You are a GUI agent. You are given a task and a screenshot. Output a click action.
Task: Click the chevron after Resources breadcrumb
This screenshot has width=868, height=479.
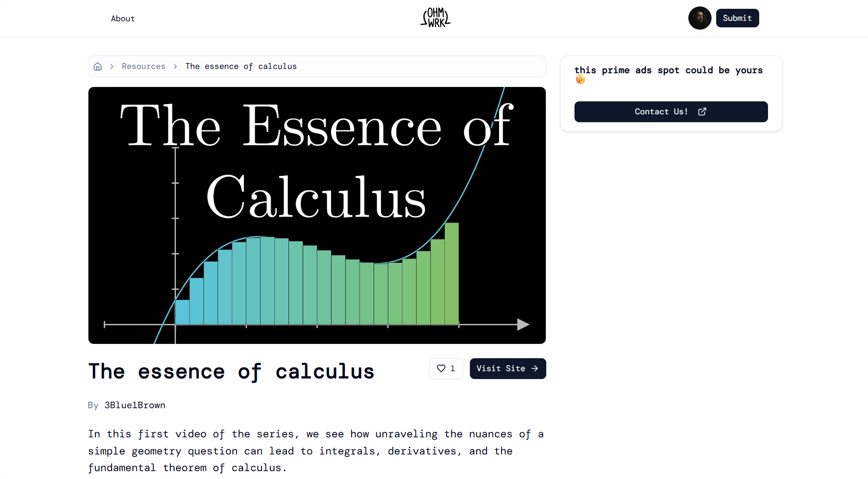tap(175, 67)
